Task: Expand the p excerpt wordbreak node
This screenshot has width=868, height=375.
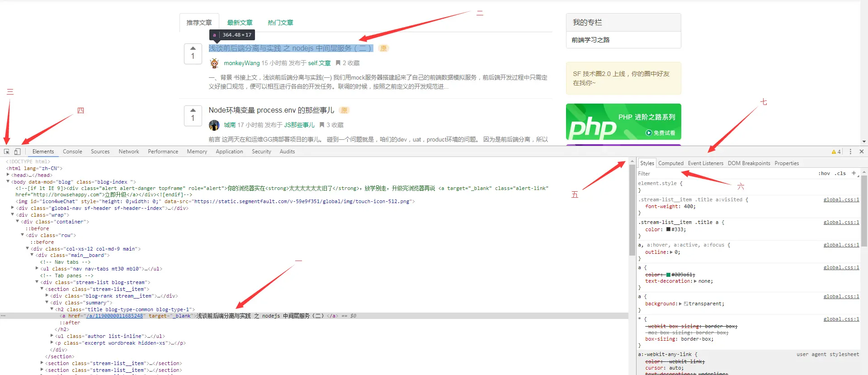Action: point(52,342)
